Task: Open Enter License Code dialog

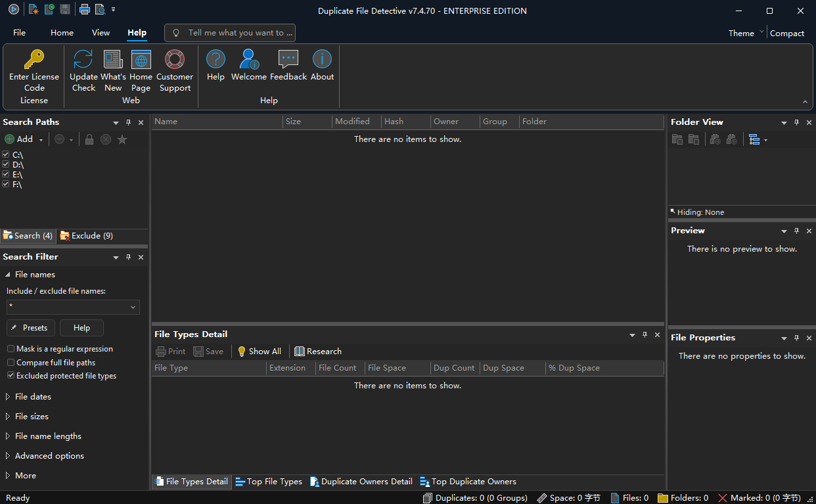Action: click(x=34, y=71)
